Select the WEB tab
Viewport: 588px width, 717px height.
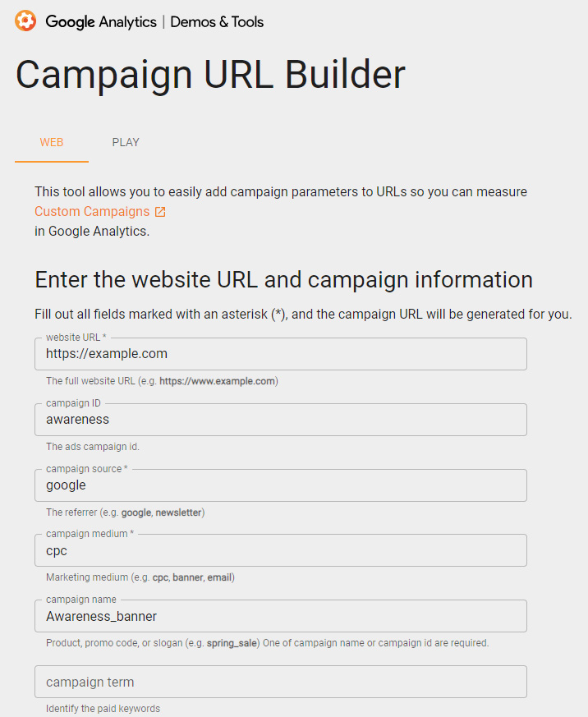52,142
